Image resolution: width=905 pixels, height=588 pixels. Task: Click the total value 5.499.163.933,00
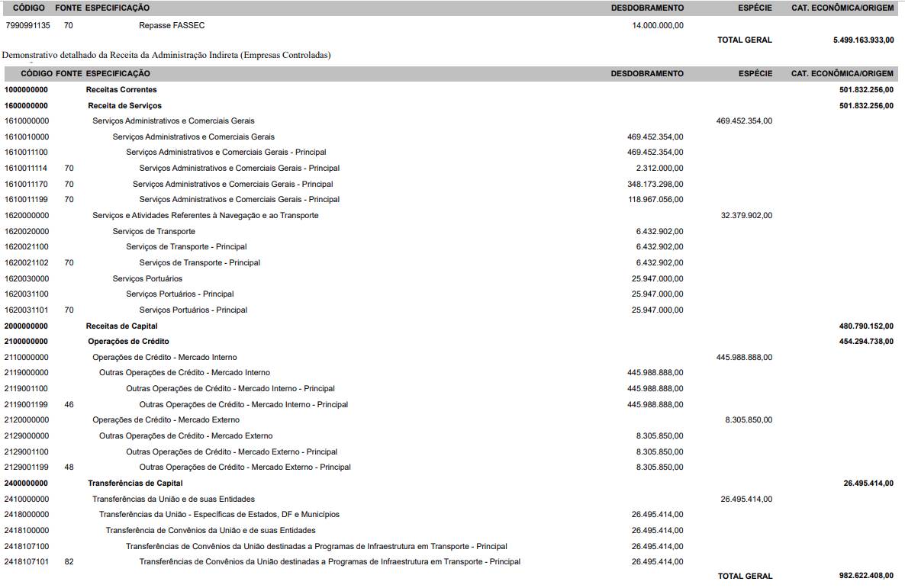(863, 40)
